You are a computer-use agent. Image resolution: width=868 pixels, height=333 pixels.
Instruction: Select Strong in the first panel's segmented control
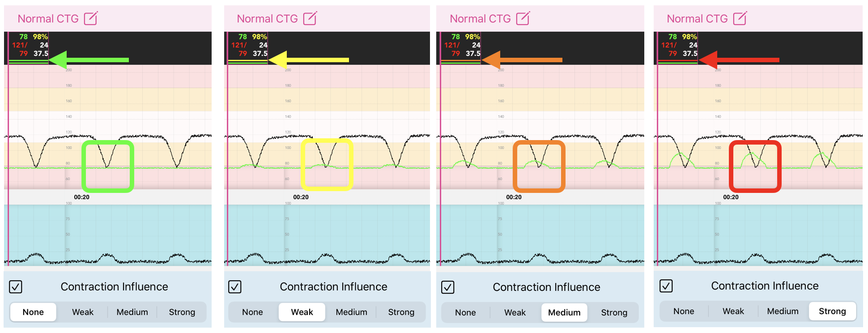[x=182, y=312]
